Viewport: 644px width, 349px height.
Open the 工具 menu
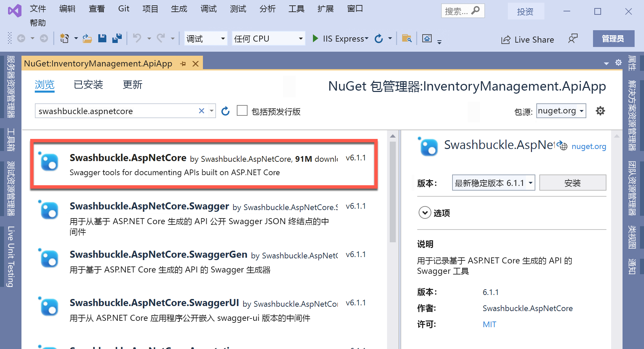[x=297, y=9]
